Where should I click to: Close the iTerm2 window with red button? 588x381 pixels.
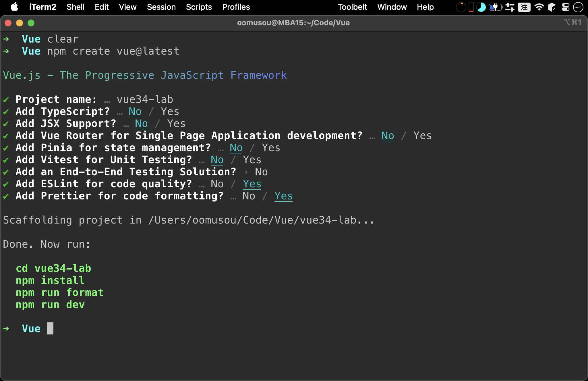pos(8,23)
